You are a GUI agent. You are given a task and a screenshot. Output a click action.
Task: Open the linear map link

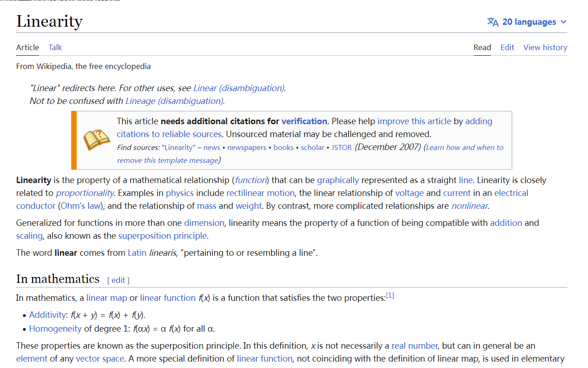tap(107, 298)
